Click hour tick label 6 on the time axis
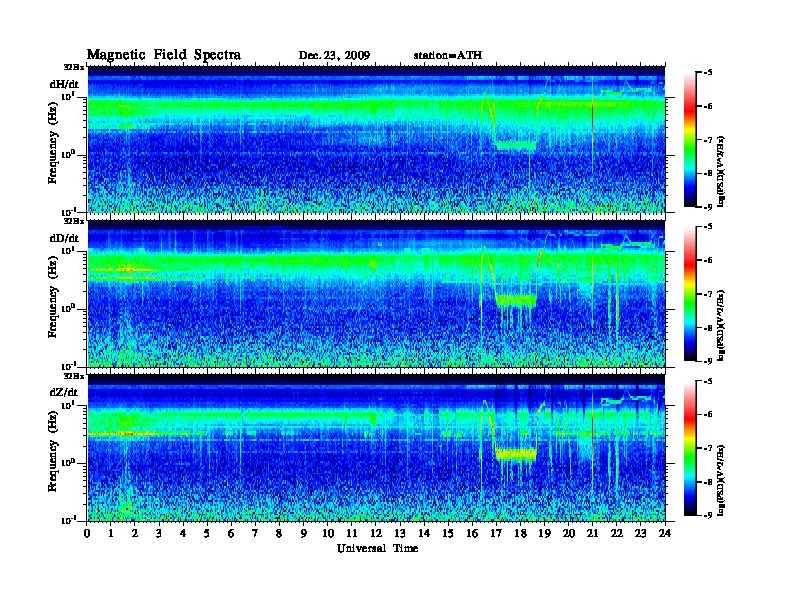The height and width of the screenshot is (612, 792). 231,533
